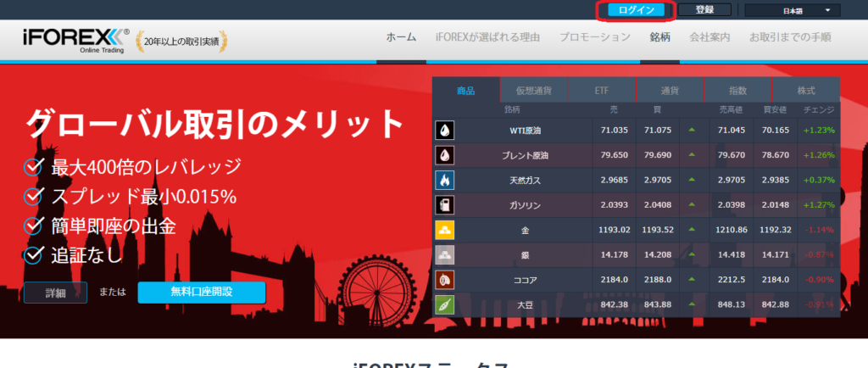Click the 大豆 soybean icon
This screenshot has height=368, width=868.
click(445, 304)
